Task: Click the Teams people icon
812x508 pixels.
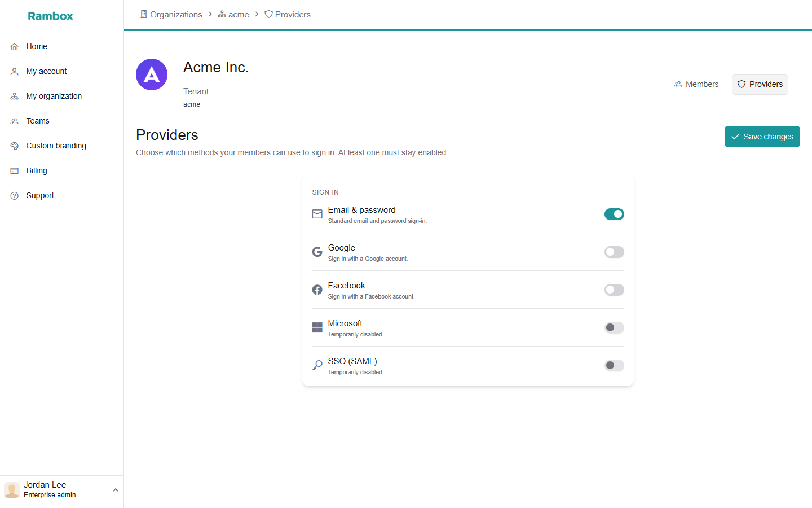Action: [15, 121]
